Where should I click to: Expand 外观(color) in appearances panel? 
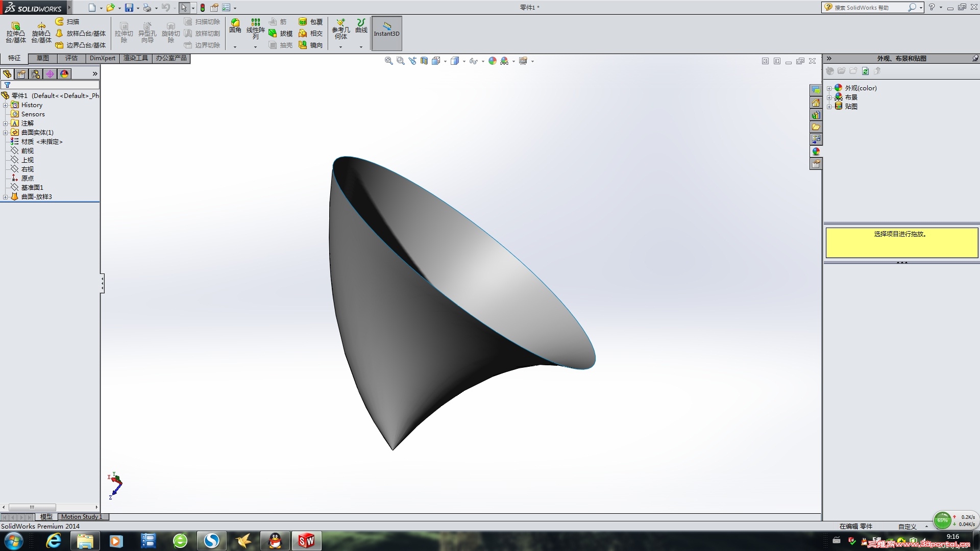(829, 88)
